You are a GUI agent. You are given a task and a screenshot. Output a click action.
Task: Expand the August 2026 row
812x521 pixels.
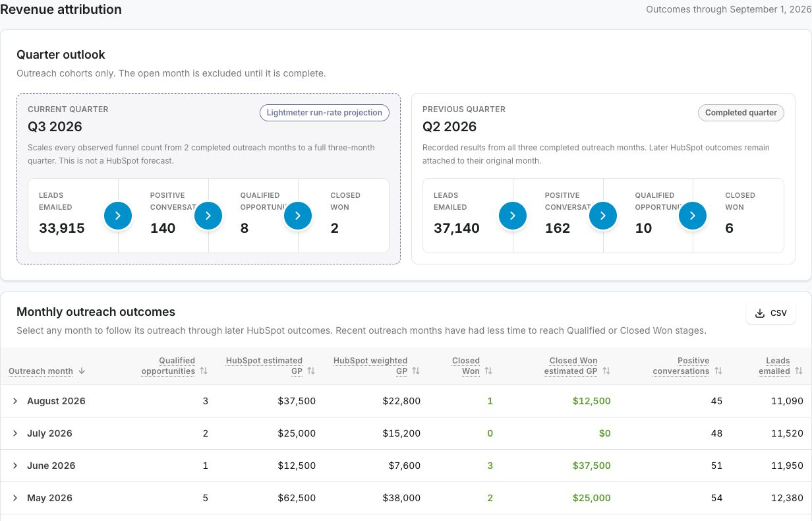pos(15,401)
